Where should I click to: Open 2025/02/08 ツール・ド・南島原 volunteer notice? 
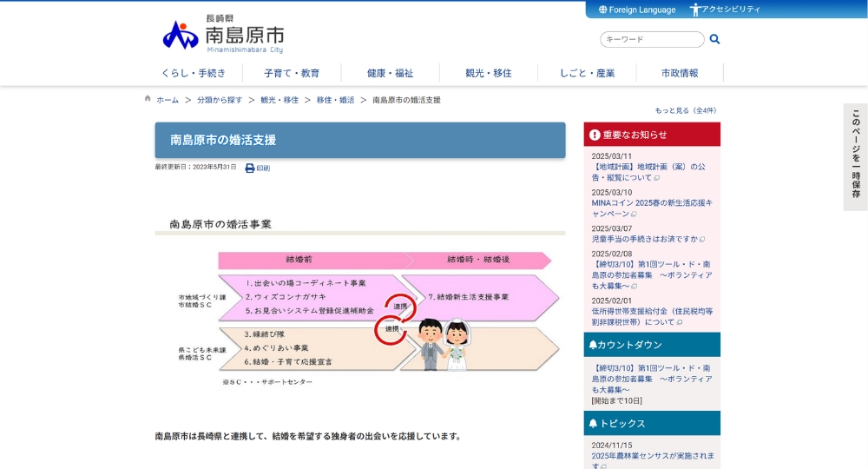652,275
